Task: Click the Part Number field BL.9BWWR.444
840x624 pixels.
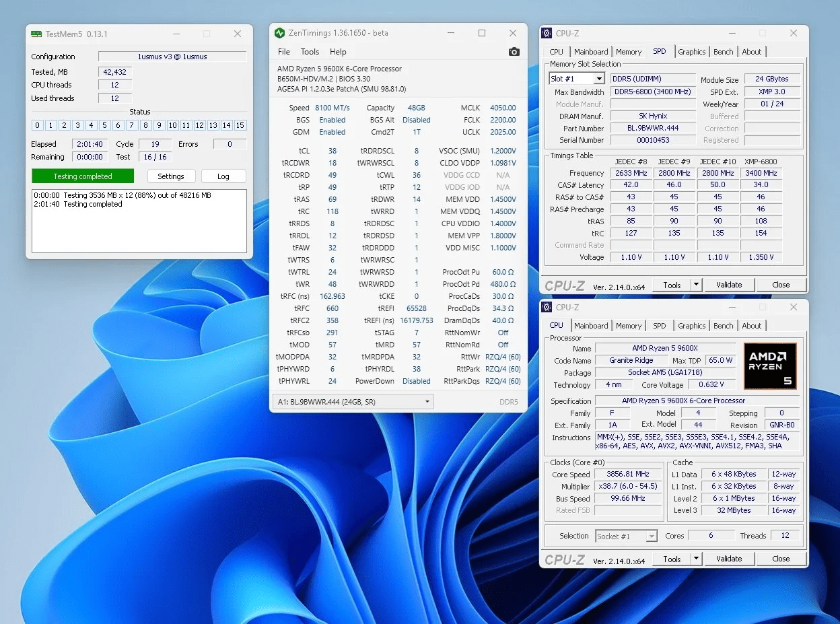Action: (653, 128)
